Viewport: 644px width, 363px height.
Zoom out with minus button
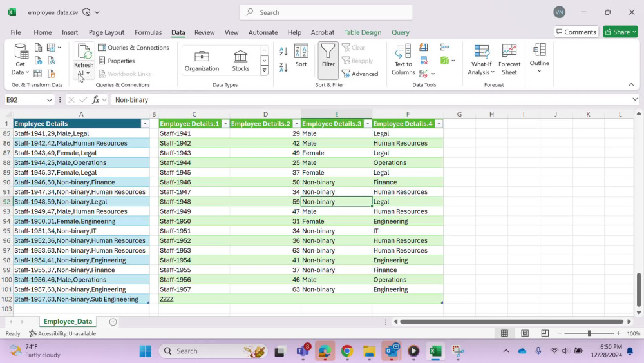pos(560,333)
